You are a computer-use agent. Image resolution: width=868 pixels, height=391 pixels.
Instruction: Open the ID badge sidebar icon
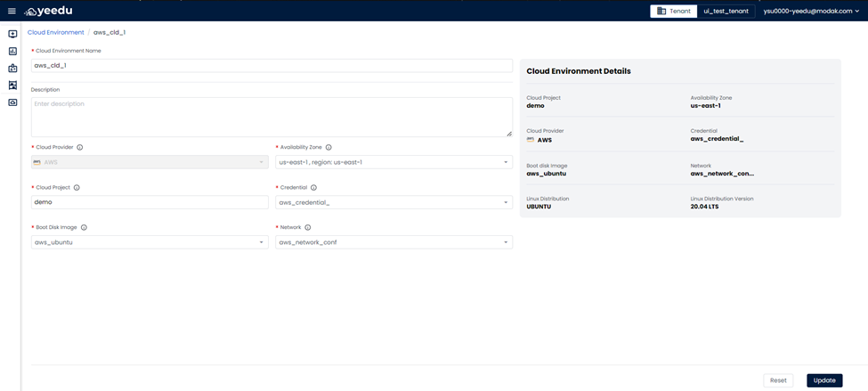pyautogui.click(x=12, y=68)
